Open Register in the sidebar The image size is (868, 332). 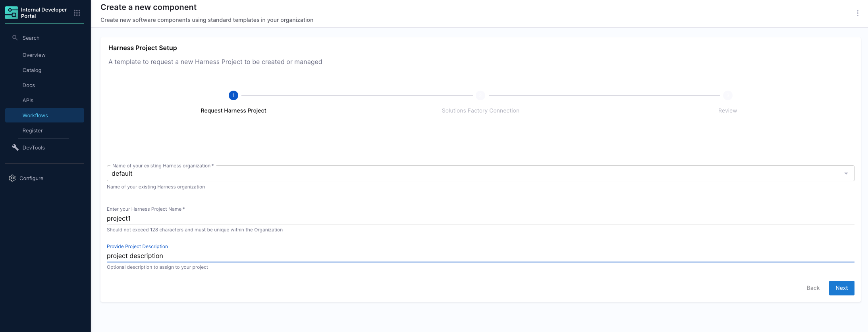coord(33,130)
